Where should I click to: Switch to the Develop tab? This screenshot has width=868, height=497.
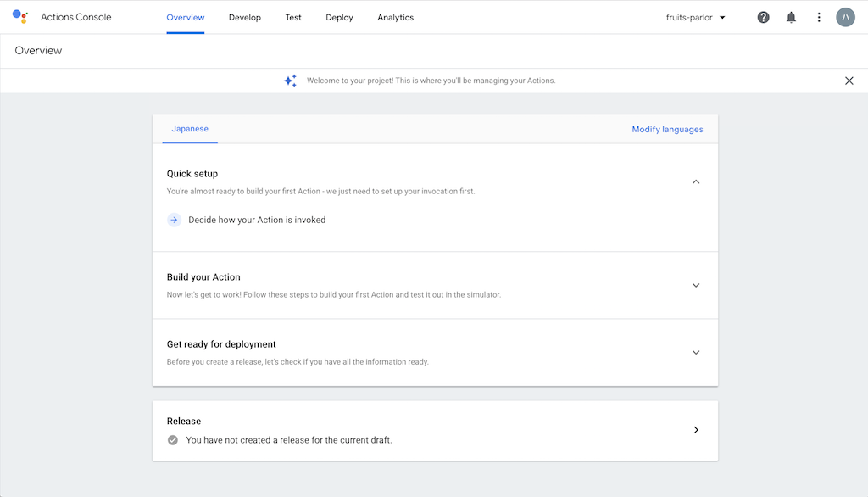pyautogui.click(x=245, y=17)
